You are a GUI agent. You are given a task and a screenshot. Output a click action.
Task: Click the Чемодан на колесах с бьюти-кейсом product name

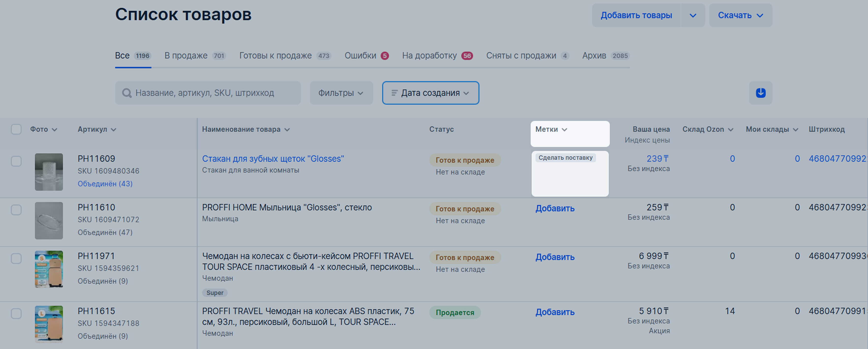(311, 262)
